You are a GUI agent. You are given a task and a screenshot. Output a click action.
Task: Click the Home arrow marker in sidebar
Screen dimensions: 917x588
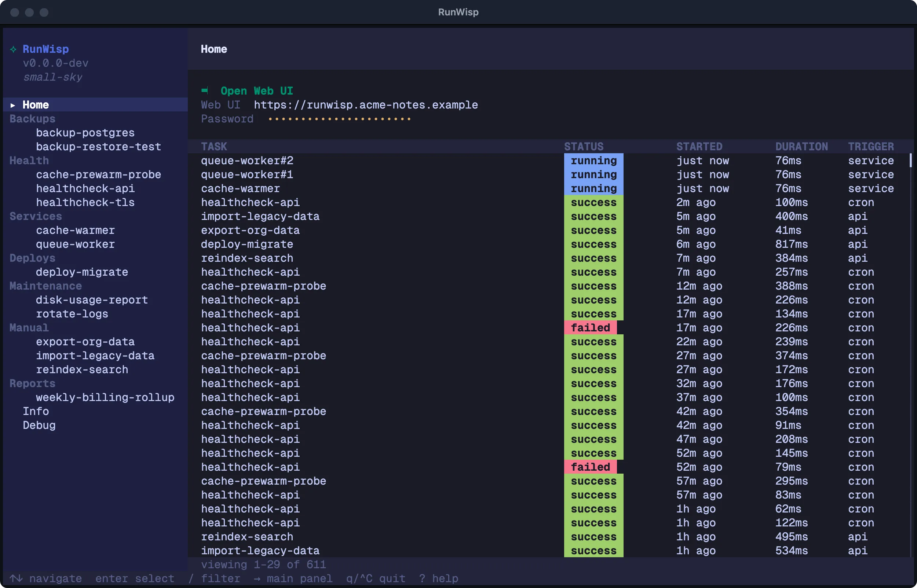pos(12,105)
